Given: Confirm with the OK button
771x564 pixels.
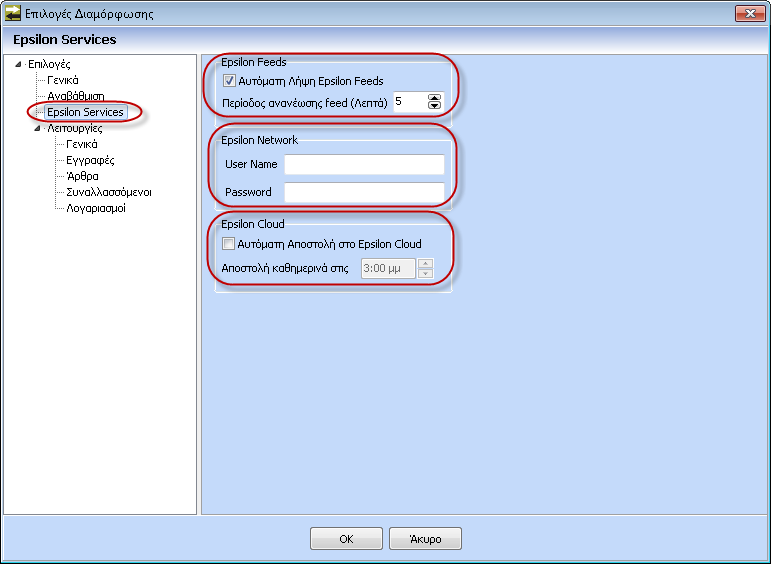Looking at the screenshot, I should coord(346,539).
